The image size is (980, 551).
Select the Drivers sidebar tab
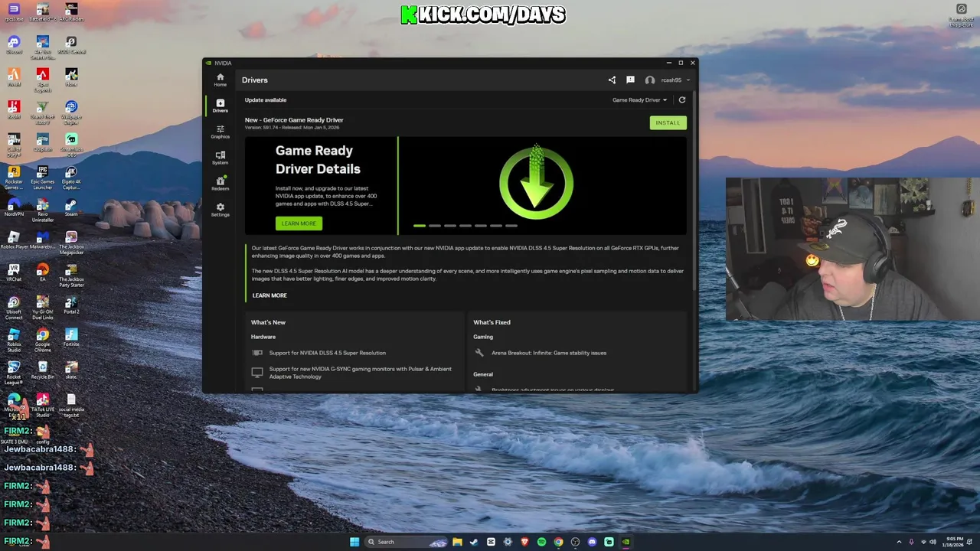220,106
